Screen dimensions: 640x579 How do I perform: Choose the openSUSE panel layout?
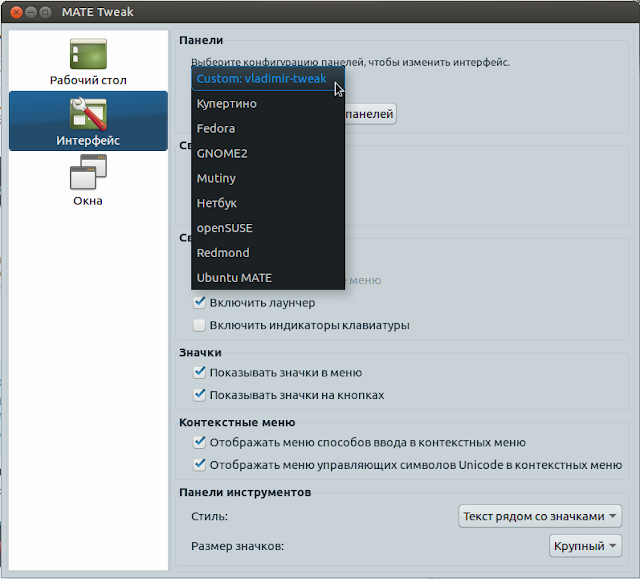pyautogui.click(x=268, y=228)
